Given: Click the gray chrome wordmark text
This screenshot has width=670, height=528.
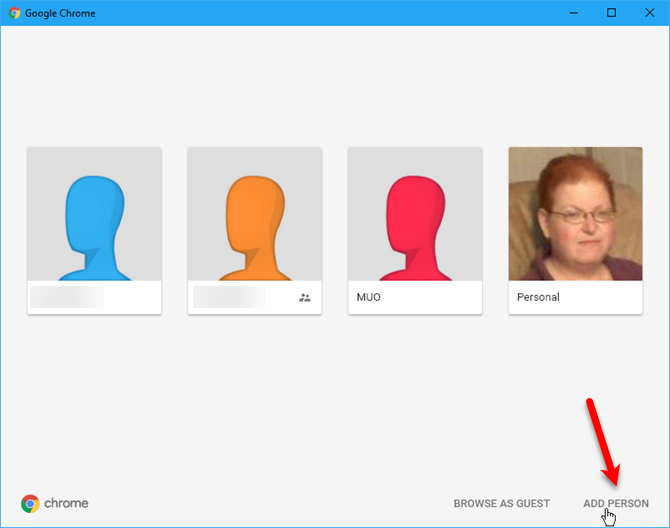Looking at the screenshot, I should click(66, 504).
